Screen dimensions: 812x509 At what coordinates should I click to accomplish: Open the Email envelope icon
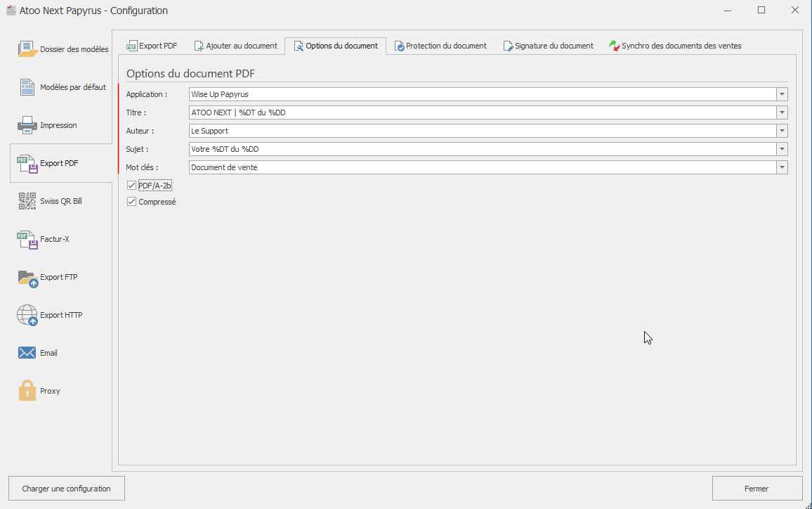(x=27, y=353)
